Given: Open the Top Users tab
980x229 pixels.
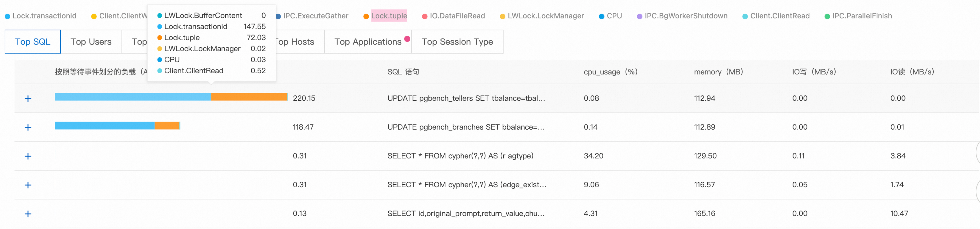Looking at the screenshot, I should (91, 42).
